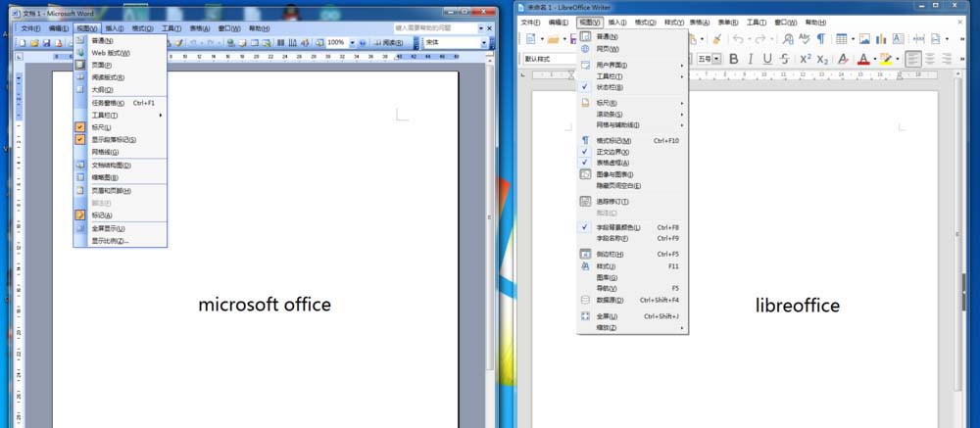Open 插入(I) menu in Word menu bar
Screen dimensions: 980x428
pos(114,28)
